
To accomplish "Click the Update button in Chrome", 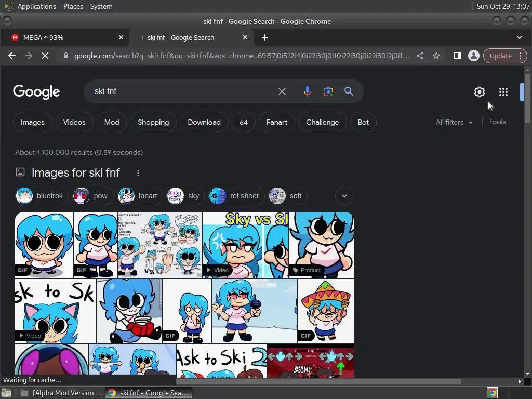I will coord(500,56).
